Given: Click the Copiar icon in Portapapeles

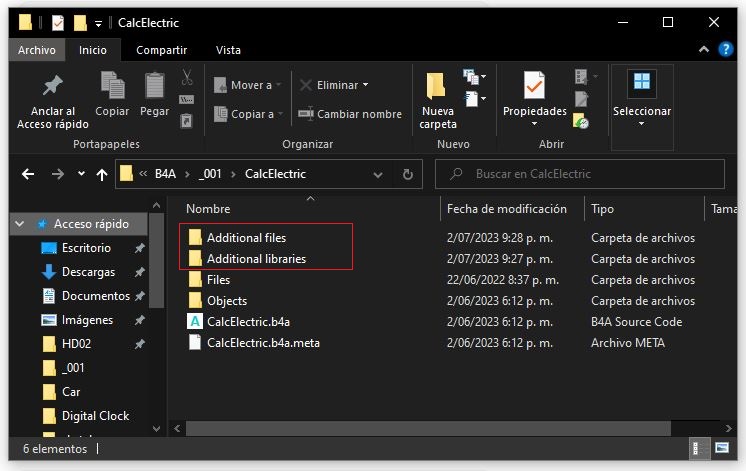Looking at the screenshot, I should click(x=112, y=88).
